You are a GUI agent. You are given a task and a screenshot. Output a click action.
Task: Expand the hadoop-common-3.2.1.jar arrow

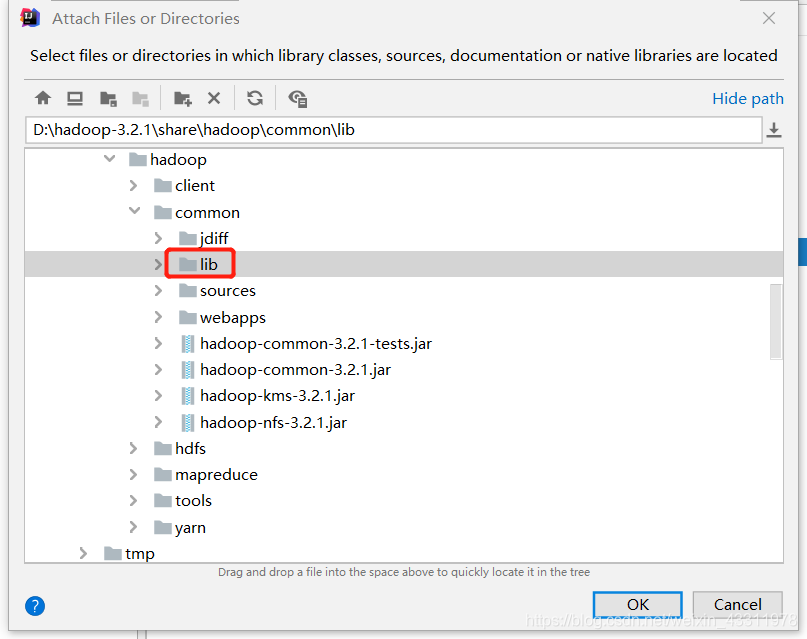158,369
